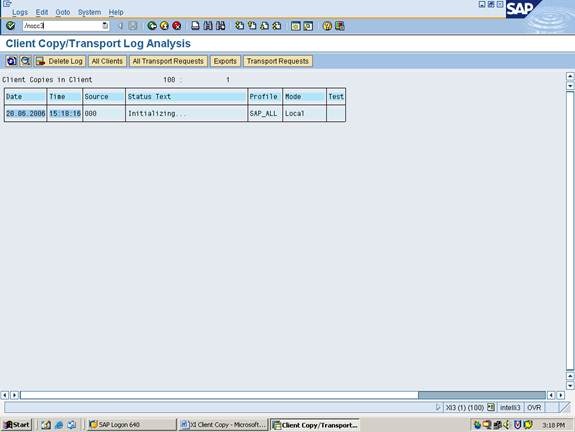The image size is (575, 432).
Task: Click the Refresh icon in application toolbar
Action: [x=11, y=61]
